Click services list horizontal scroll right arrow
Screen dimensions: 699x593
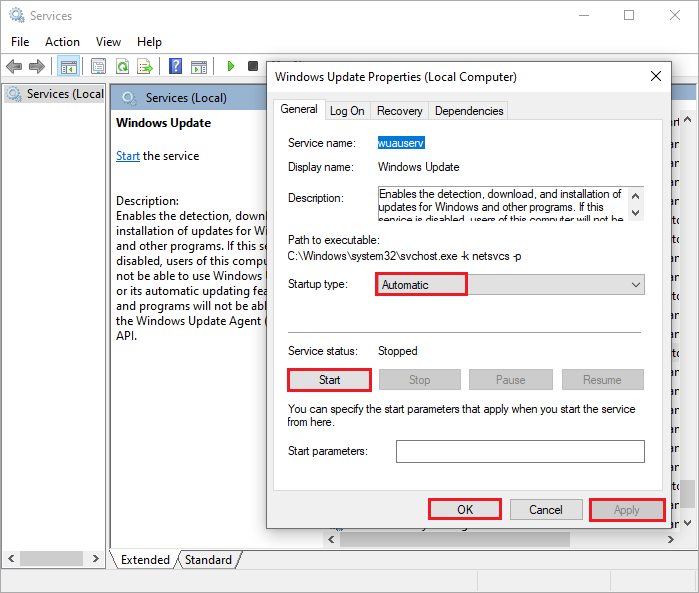[670, 539]
